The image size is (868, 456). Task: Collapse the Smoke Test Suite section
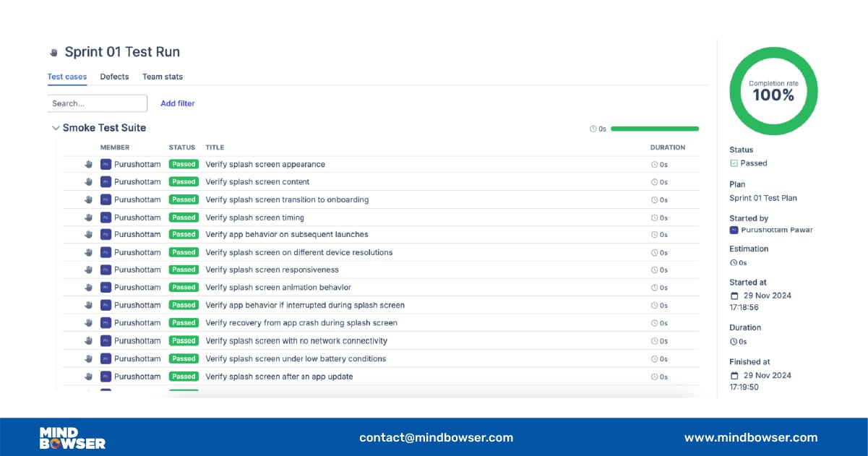56,128
